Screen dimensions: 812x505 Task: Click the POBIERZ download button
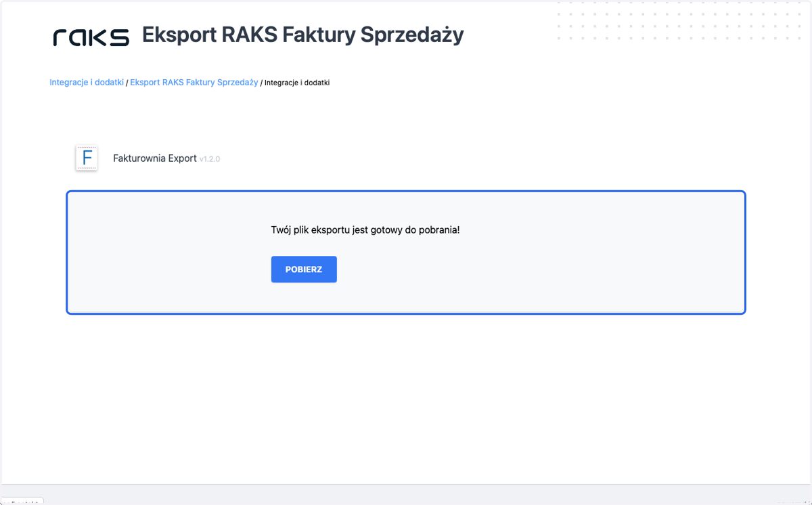304,269
